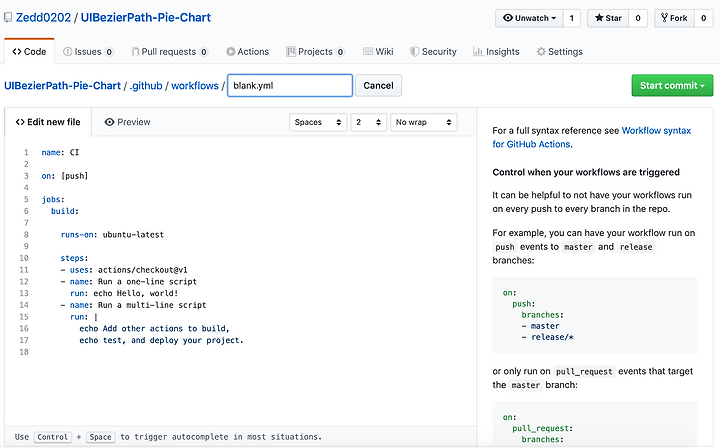Open the Projects tab
Image resolution: width=720 pixels, height=448 pixels.
315,51
